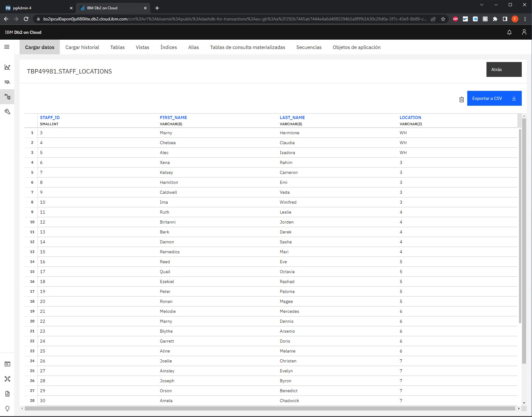Click the Atrás button
Viewport: 532px width, 417px height.
click(503, 69)
